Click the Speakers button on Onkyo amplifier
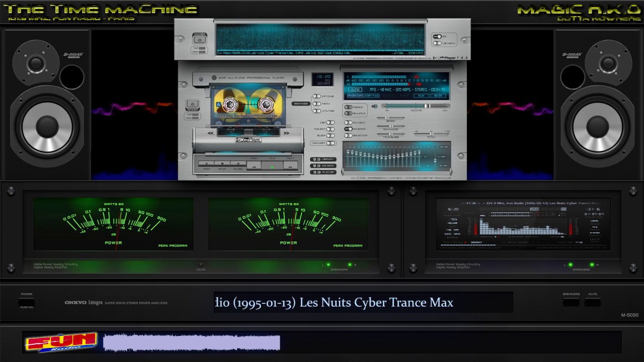This screenshot has height=362, width=644. click(571, 302)
